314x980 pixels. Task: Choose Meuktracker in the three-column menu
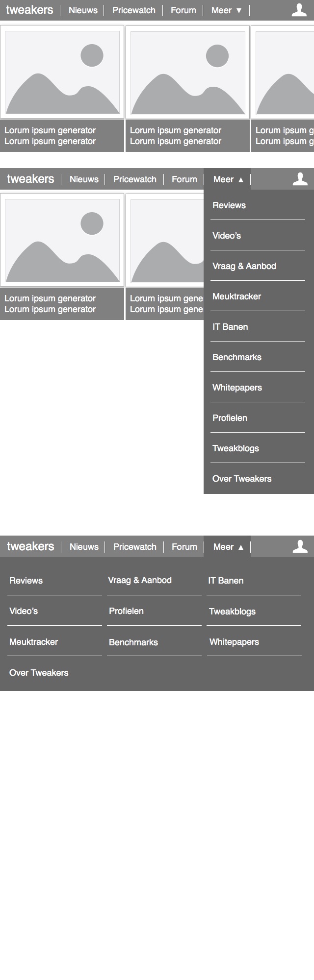(33, 642)
